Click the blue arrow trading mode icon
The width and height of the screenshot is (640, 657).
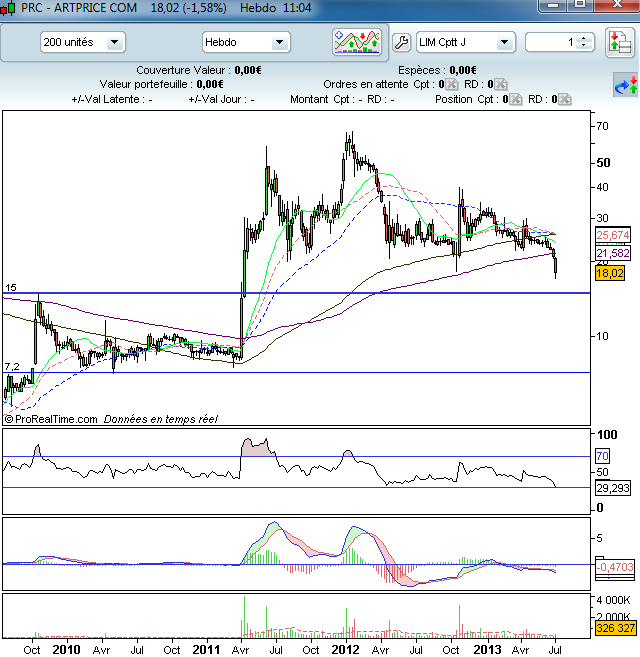tap(625, 85)
